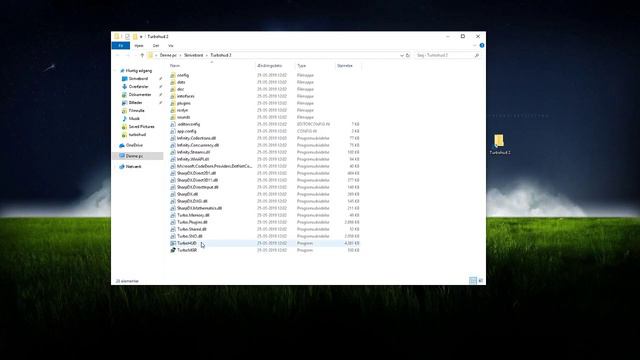This screenshot has height=360, width=640.
Task: Click the data folder icon
Action: [173, 82]
